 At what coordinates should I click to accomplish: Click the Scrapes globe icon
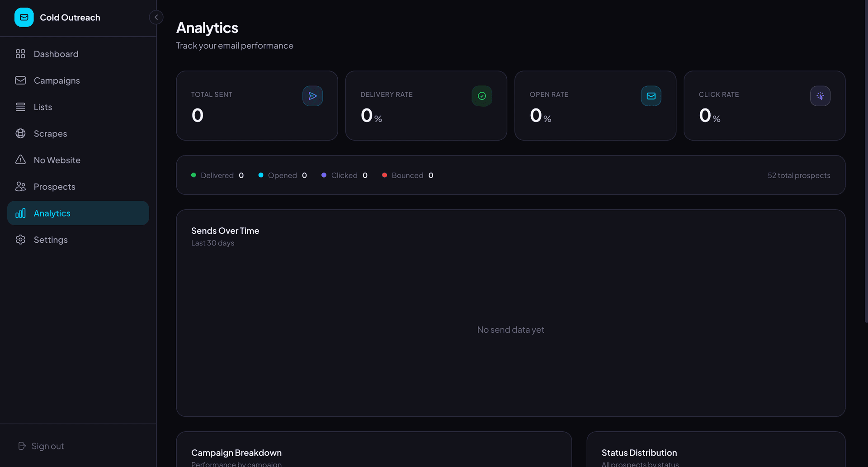click(x=20, y=133)
